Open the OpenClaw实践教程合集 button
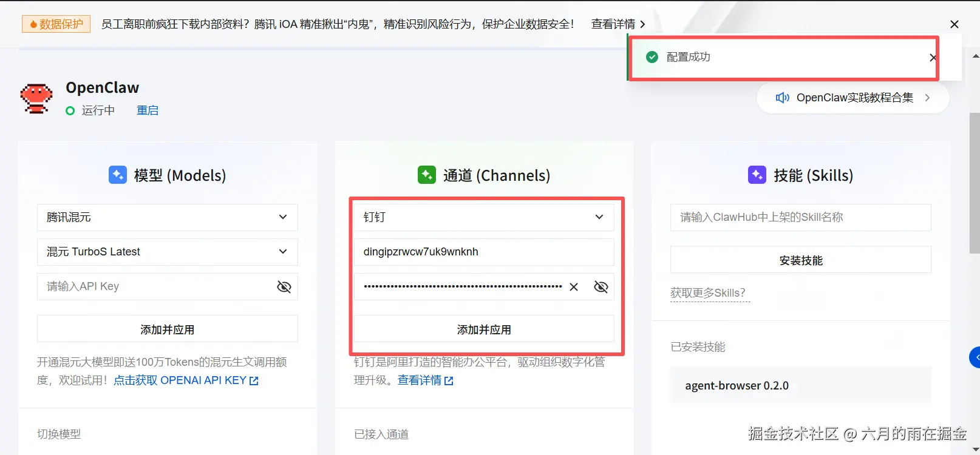Image resolution: width=980 pixels, height=455 pixels. (x=853, y=98)
